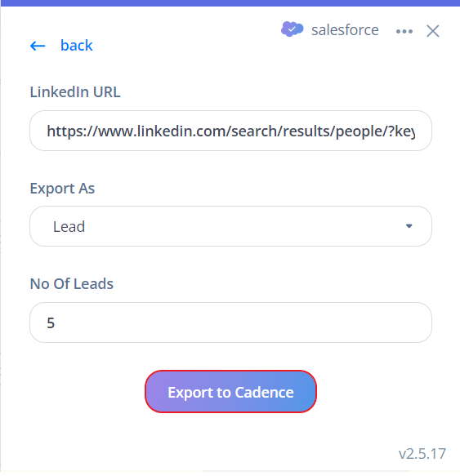Open the three-dot more options menu

[x=404, y=31]
